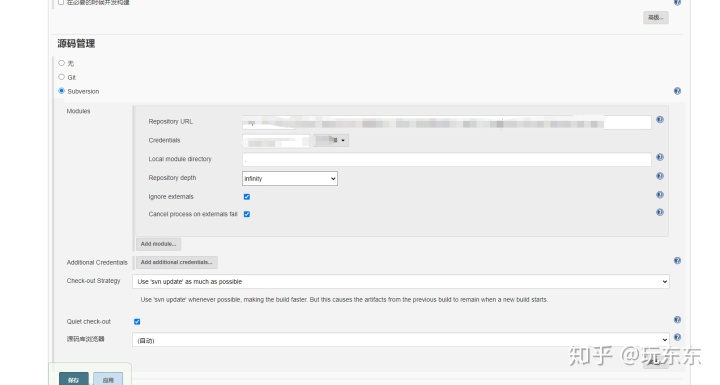Click the 应用 apply button

[108, 379]
